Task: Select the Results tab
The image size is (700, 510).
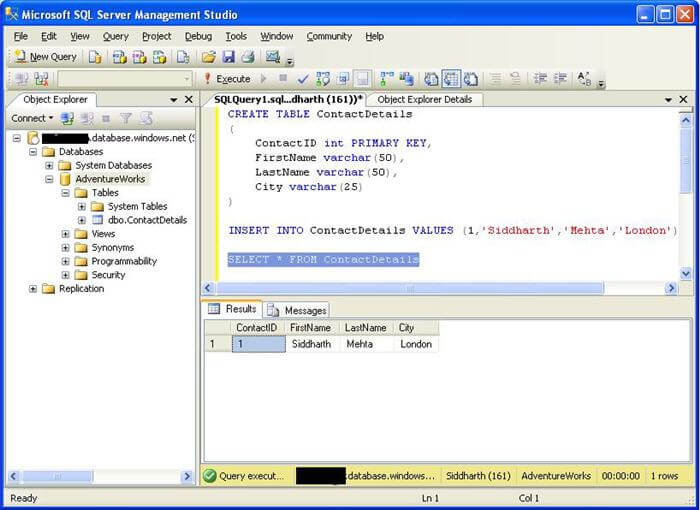Action: tap(233, 309)
